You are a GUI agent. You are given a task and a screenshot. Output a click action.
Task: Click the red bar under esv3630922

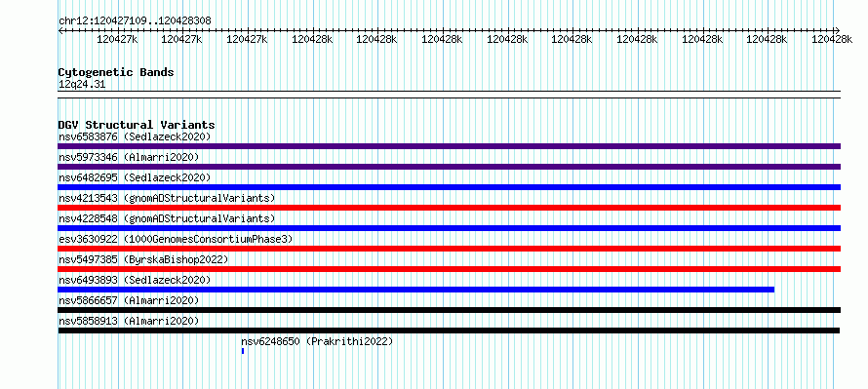click(x=449, y=249)
